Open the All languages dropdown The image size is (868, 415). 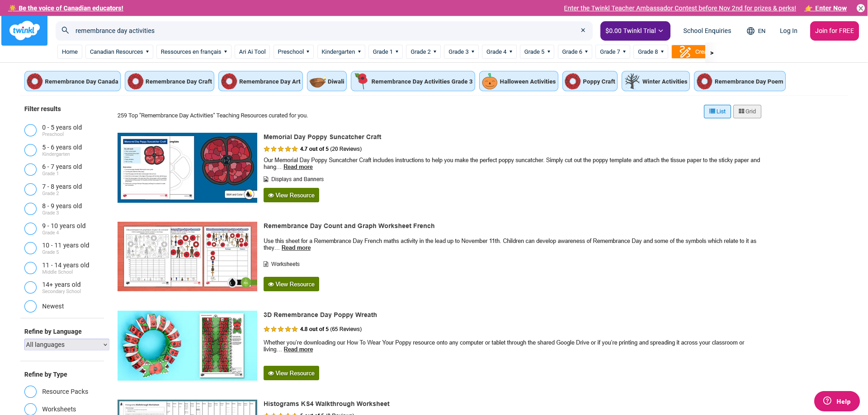tap(67, 345)
